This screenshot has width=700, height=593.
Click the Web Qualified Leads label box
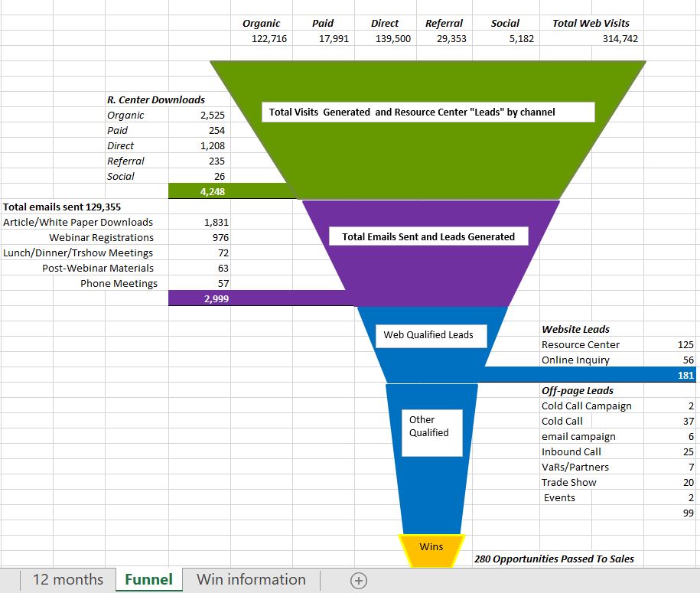[428, 335]
